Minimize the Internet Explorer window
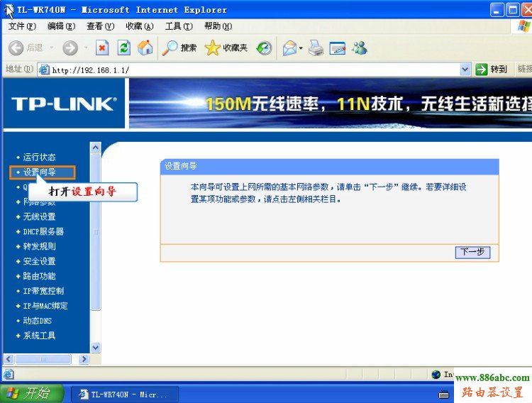This screenshot has height=403, width=532. (x=497, y=10)
